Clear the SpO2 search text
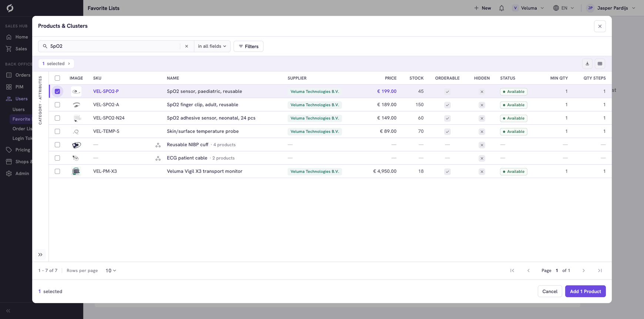This screenshot has width=644, height=319. tap(187, 46)
